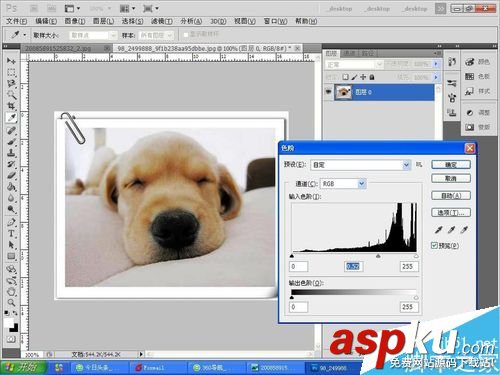Select the Rectangular Marquee tool

click(11, 72)
